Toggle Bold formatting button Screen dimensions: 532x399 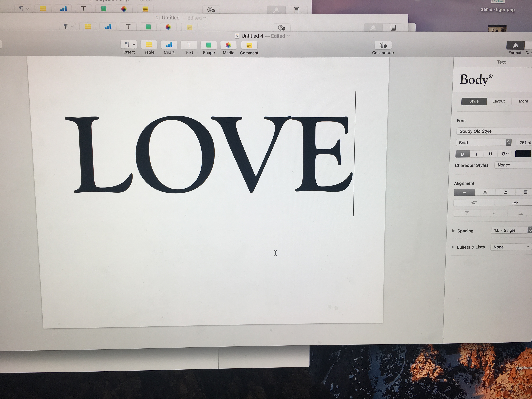coord(462,154)
